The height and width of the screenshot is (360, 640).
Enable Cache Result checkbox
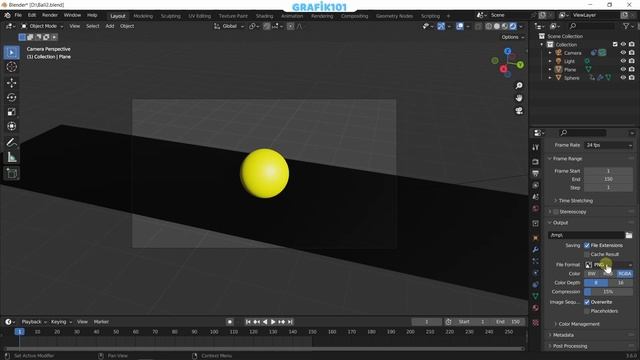click(587, 254)
